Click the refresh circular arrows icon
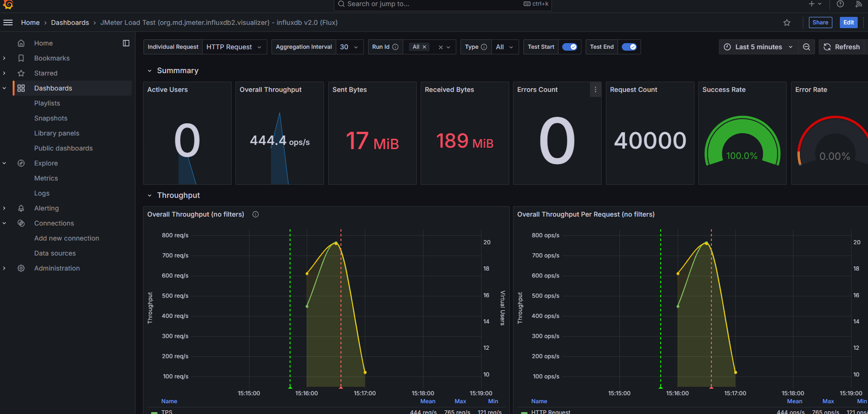This screenshot has height=414, width=868. 827,47
